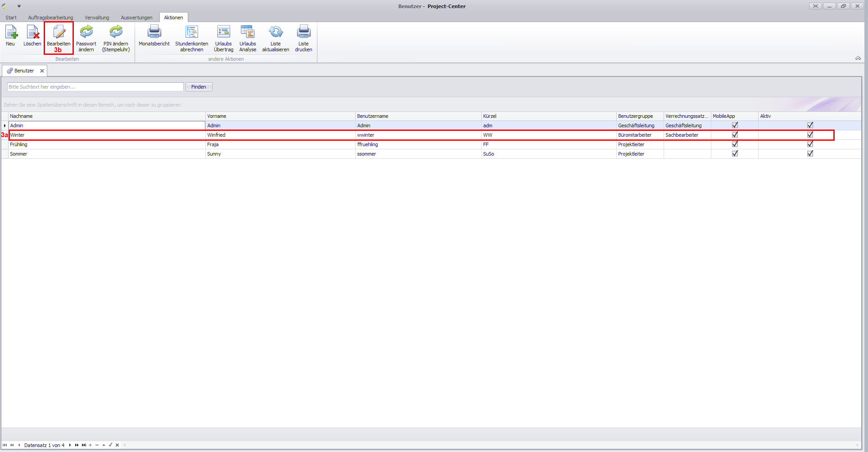The width and height of the screenshot is (868, 452).
Task: Open the Auswertungen ribbon tab
Action: [136, 18]
